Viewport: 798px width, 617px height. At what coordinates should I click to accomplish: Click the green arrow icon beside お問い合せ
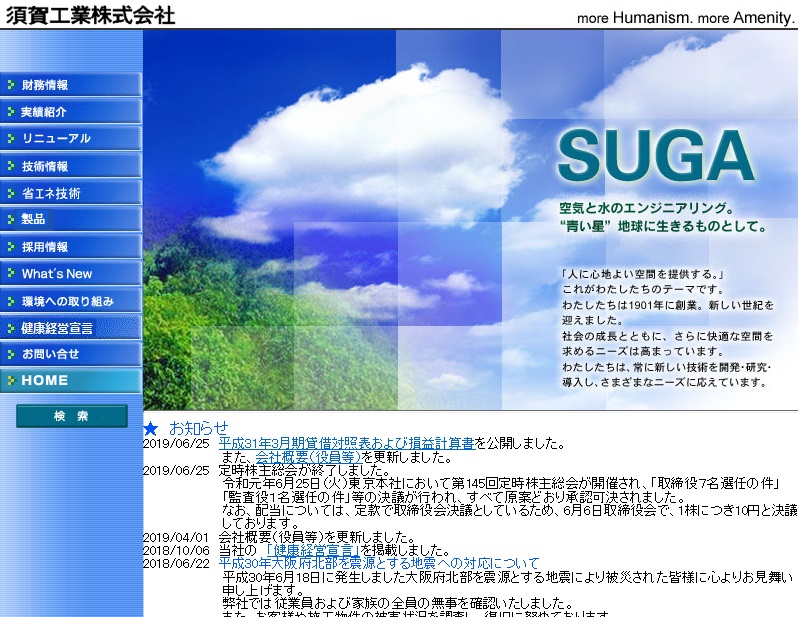(11, 354)
